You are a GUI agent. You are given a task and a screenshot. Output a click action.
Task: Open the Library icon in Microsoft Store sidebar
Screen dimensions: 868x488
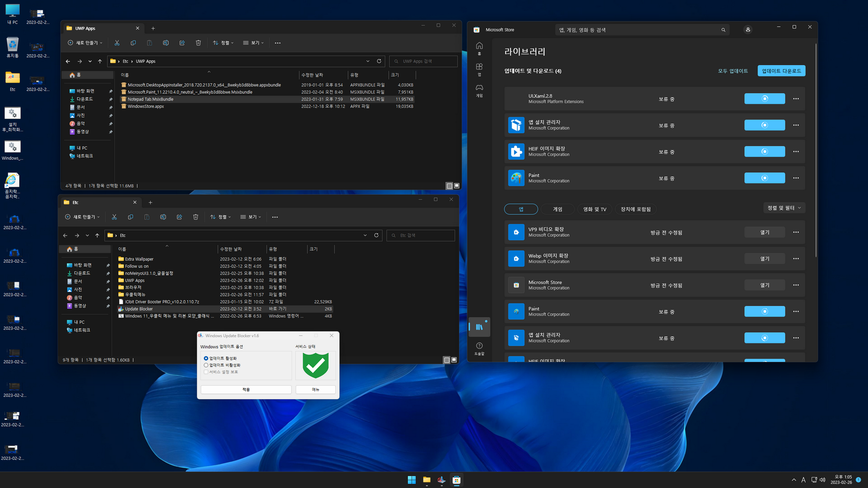(x=479, y=327)
